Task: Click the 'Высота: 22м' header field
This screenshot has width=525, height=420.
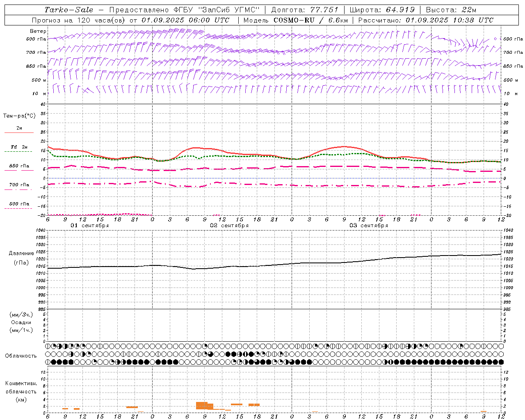Action: pyautogui.click(x=451, y=10)
